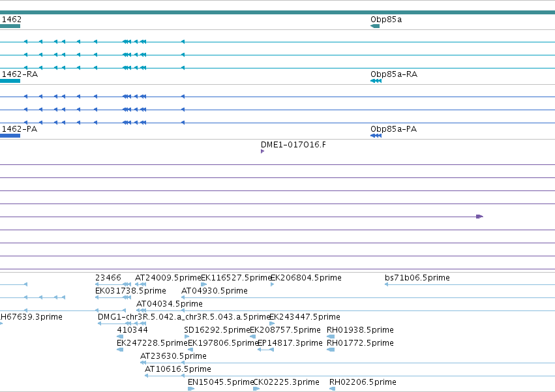Click the AT04034.5prime label

(170, 304)
